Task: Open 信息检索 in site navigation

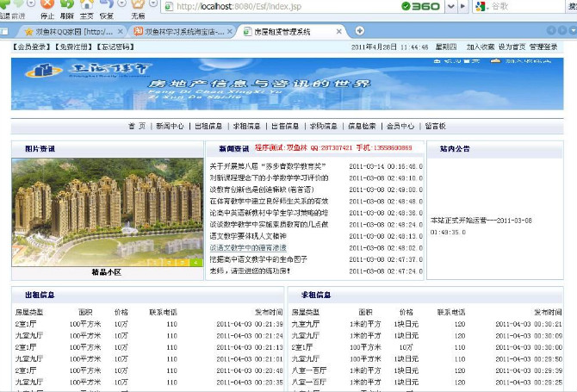Action: tap(362, 127)
